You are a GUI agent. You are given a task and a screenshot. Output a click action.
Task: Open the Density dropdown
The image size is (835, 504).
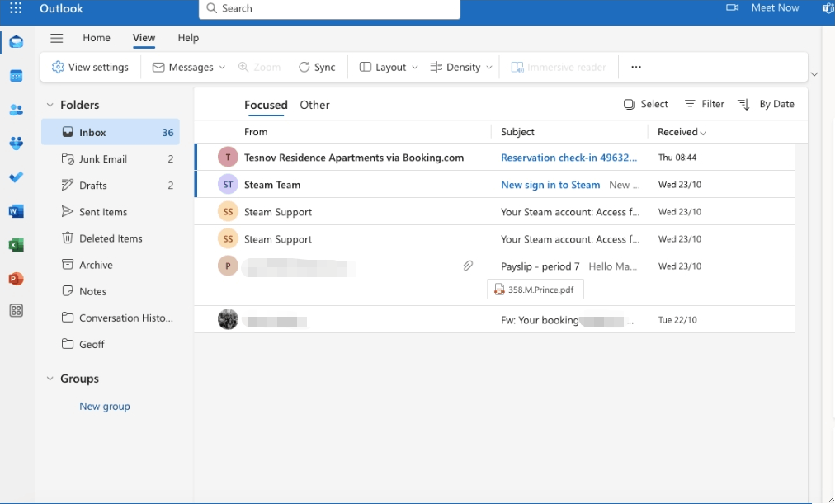[x=461, y=67]
